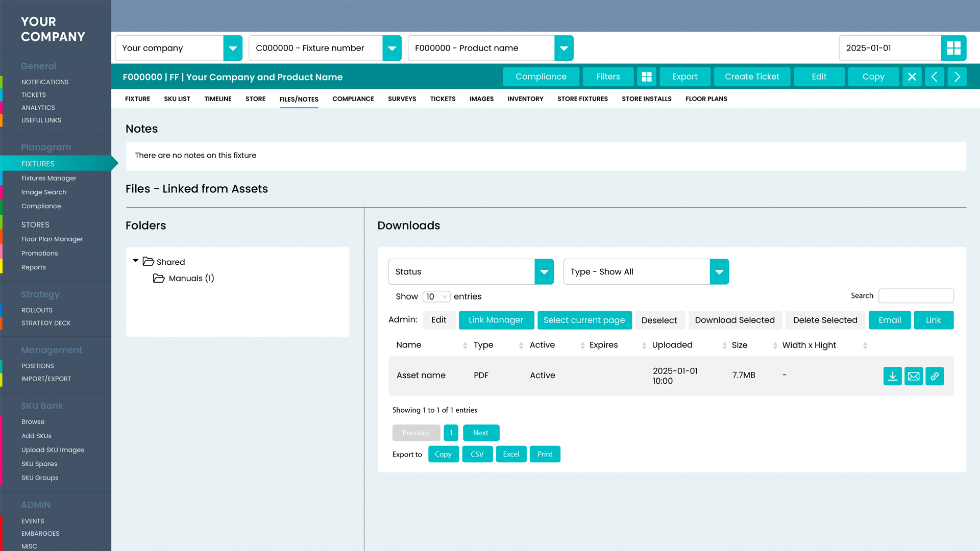Click the admin Email button

(890, 320)
